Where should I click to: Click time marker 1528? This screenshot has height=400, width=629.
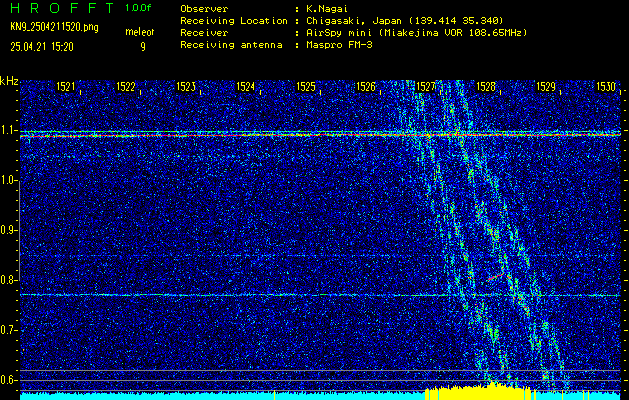click(x=486, y=87)
